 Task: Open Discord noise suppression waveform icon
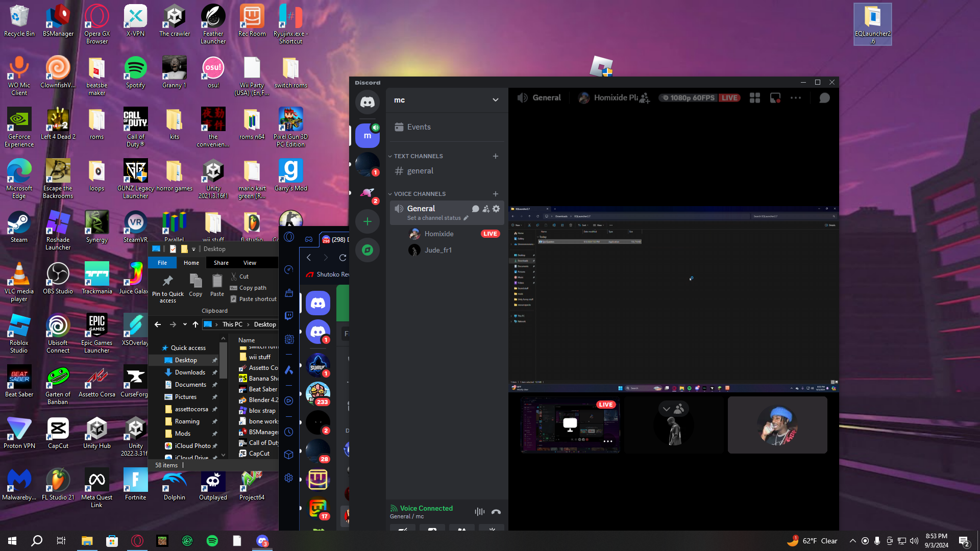pyautogui.click(x=479, y=512)
